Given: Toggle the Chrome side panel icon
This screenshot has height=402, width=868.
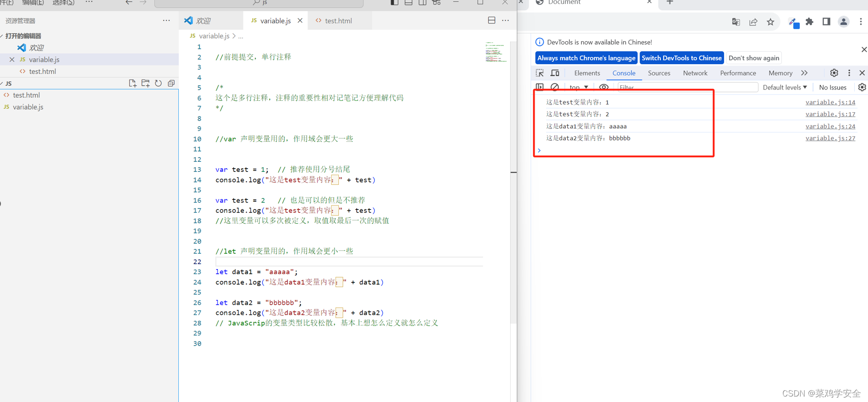Looking at the screenshot, I should tap(826, 22).
